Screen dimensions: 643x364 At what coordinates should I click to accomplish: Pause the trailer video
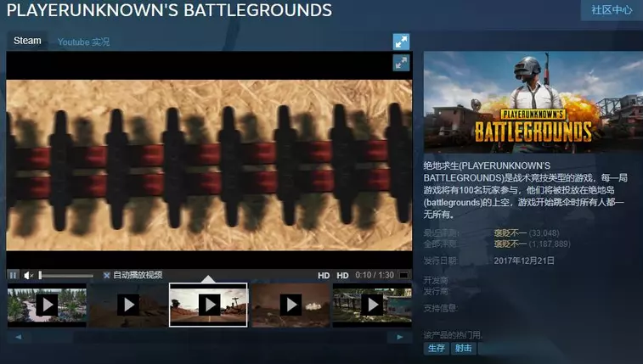coord(13,275)
